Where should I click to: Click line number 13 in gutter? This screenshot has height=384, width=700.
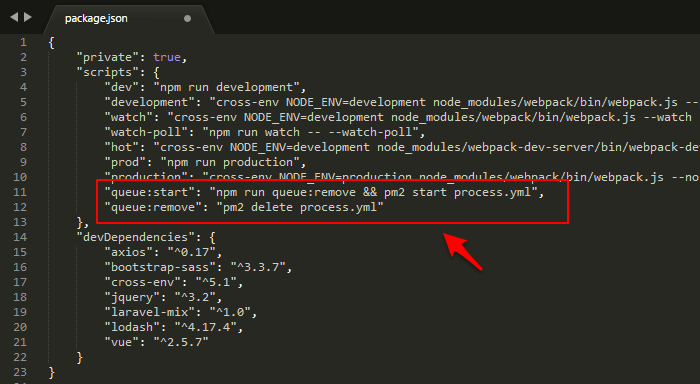click(x=20, y=222)
